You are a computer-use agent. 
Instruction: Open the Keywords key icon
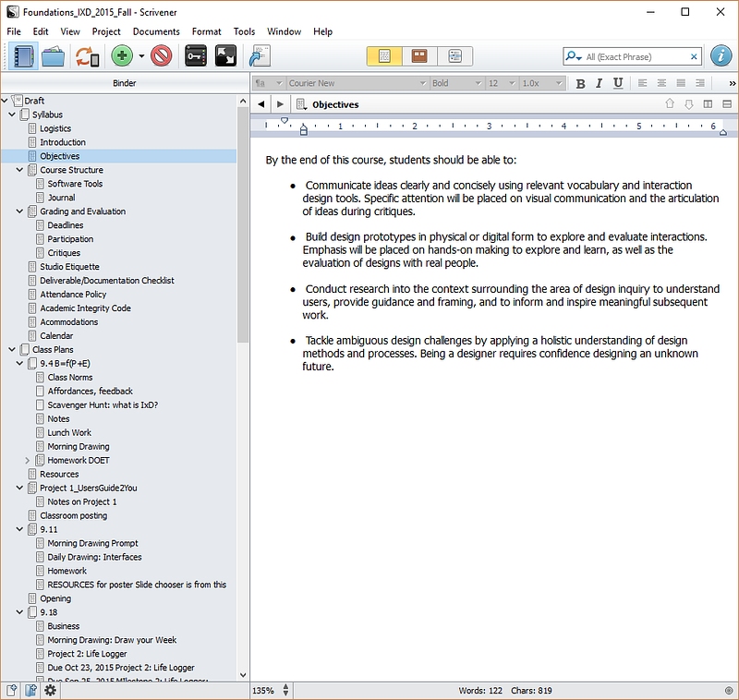(x=196, y=56)
